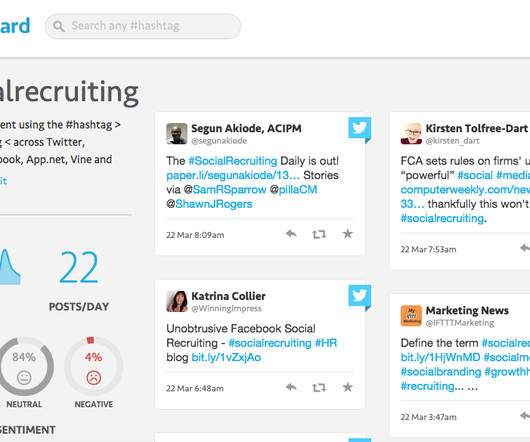Star Katrina Collier's tweet

(x=347, y=387)
